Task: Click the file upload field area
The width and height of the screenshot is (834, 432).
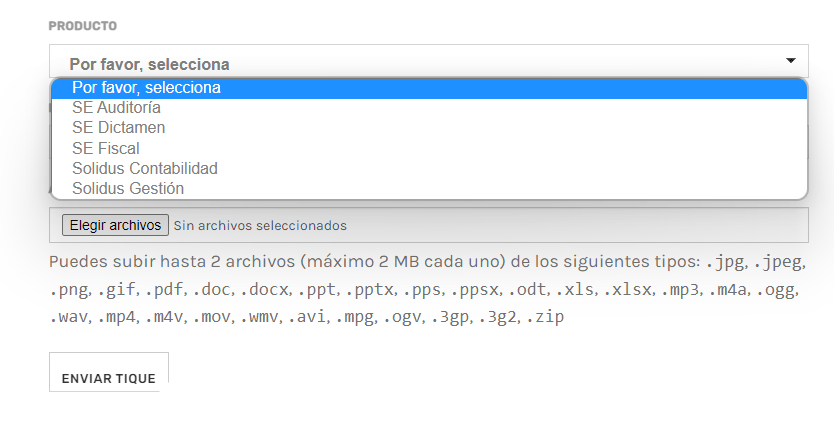Action: [429, 225]
